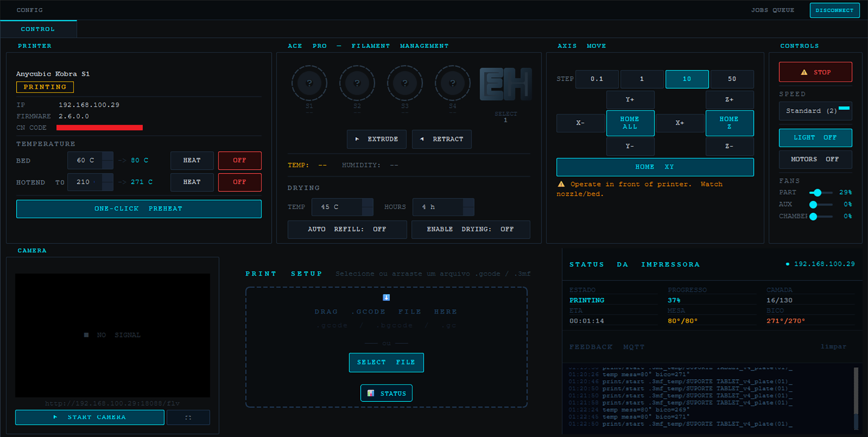Click the DISCONNECT button
This screenshot has width=868, height=437.
coord(834,10)
